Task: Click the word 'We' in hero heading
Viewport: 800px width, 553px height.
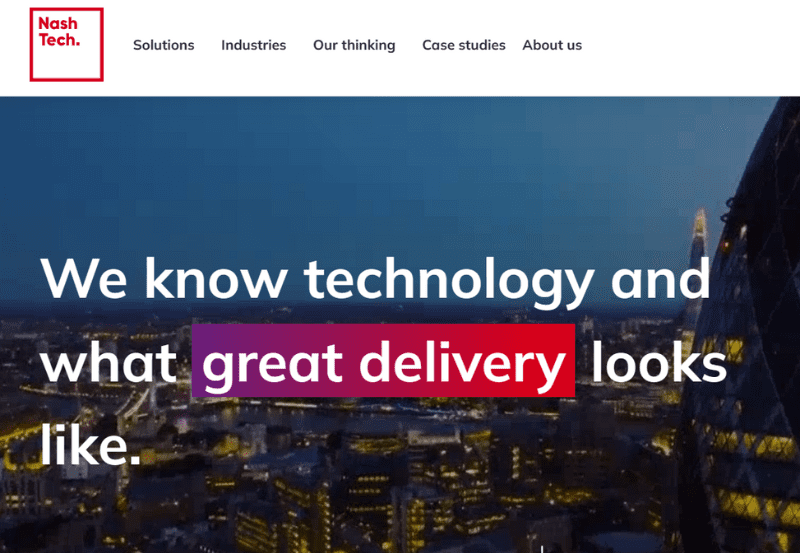Action: coord(84,280)
